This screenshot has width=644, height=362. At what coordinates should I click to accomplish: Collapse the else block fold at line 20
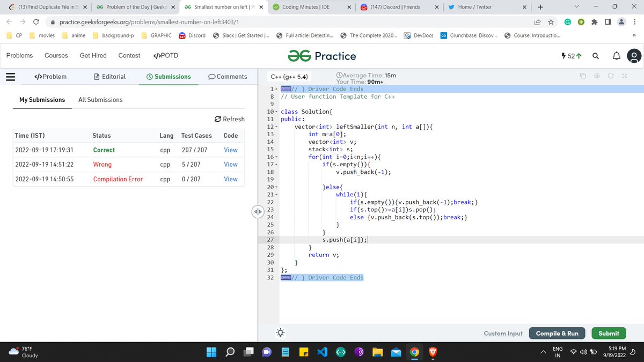pos(276,187)
